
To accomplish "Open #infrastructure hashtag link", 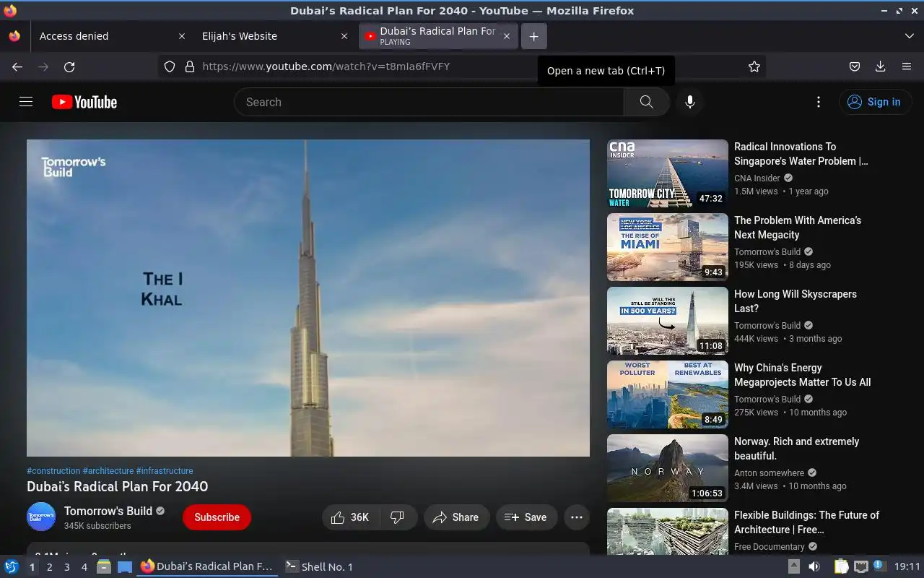I will click(165, 470).
